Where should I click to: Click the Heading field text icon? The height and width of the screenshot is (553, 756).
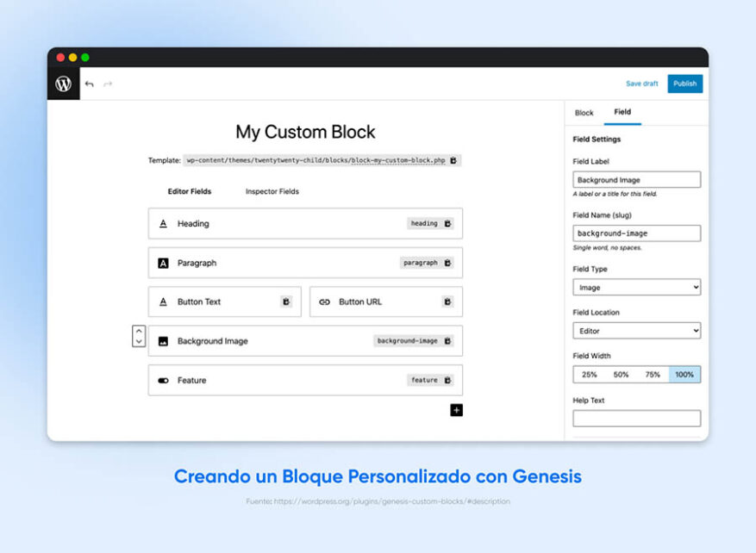pos(164,223)
